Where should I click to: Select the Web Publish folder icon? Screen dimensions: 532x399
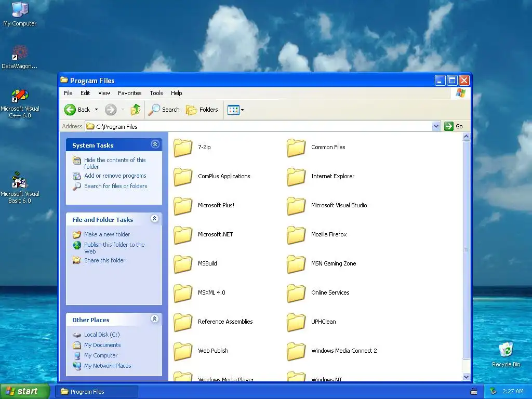point(183,351)
